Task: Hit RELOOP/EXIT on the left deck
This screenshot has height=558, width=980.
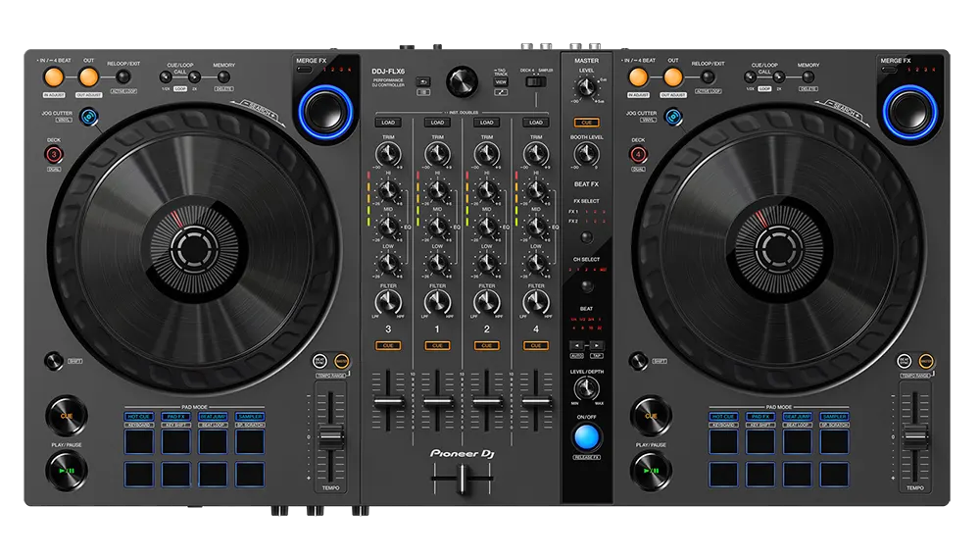Action: pos(123,76)
